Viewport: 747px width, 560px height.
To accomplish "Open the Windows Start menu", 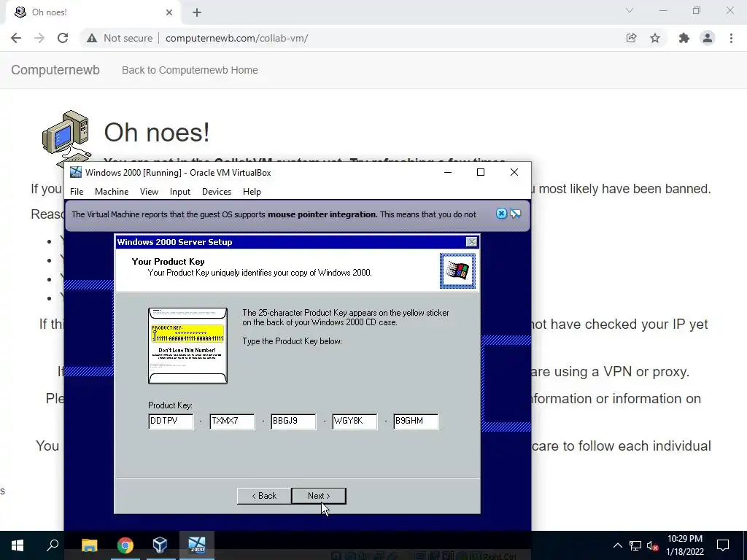I will click(18, 545).
